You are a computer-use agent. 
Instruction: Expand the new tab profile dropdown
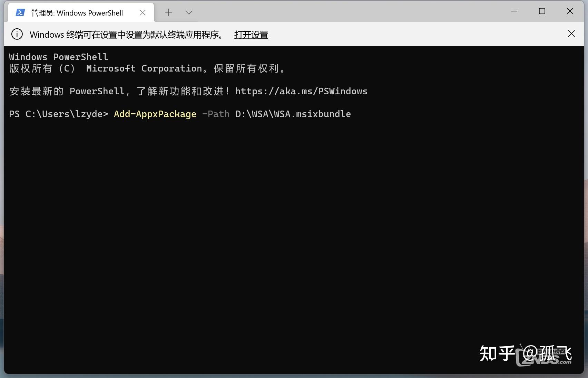coord(189,13)
